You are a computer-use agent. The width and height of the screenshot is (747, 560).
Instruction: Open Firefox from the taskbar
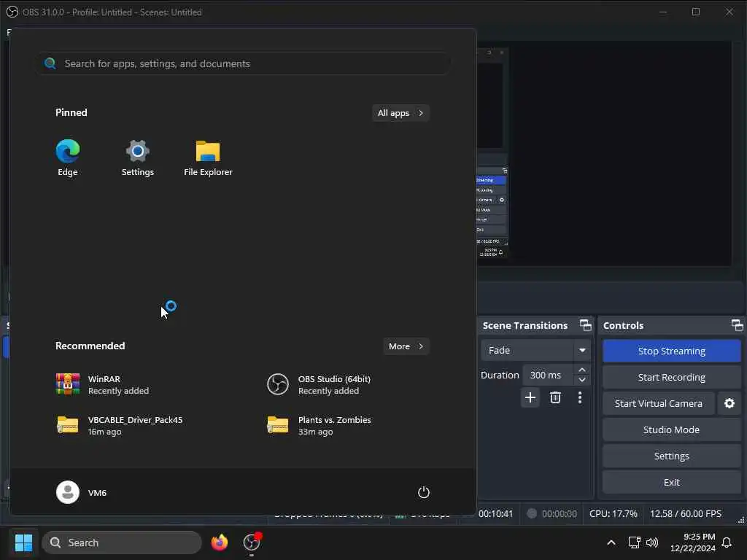(x=220, y=542)
